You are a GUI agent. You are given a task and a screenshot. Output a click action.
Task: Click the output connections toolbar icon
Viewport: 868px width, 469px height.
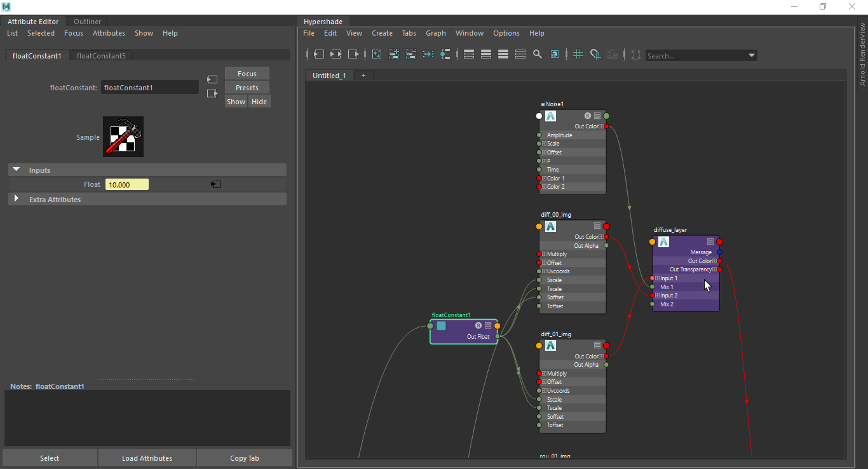coord(353,55)
